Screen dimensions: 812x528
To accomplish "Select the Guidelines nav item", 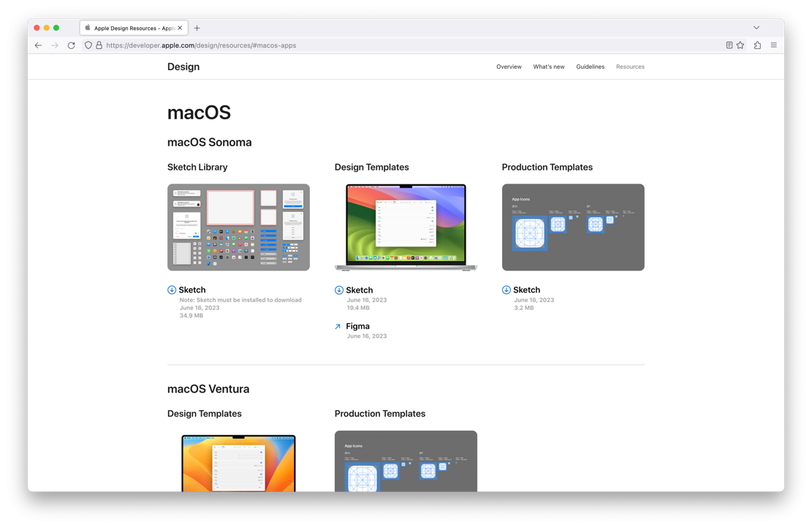I will [x=590, y=67].
